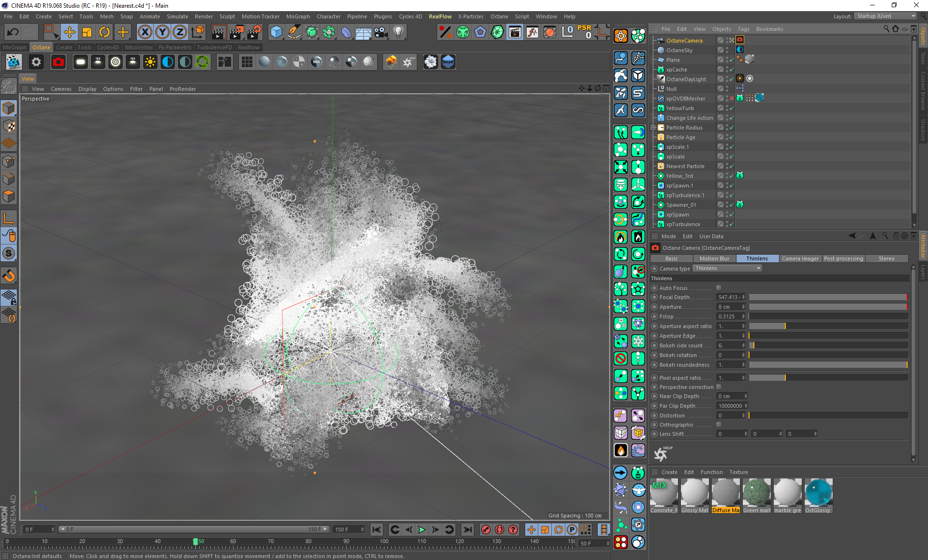Open the Pen spline tool
Viewport: 928px width, 560px height.
coord(294,32)
